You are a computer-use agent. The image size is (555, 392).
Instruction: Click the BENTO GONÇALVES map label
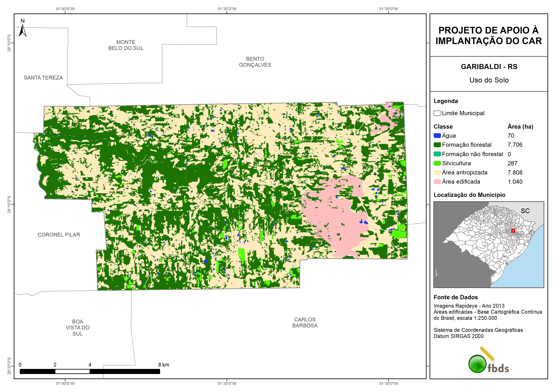(255, 62)
